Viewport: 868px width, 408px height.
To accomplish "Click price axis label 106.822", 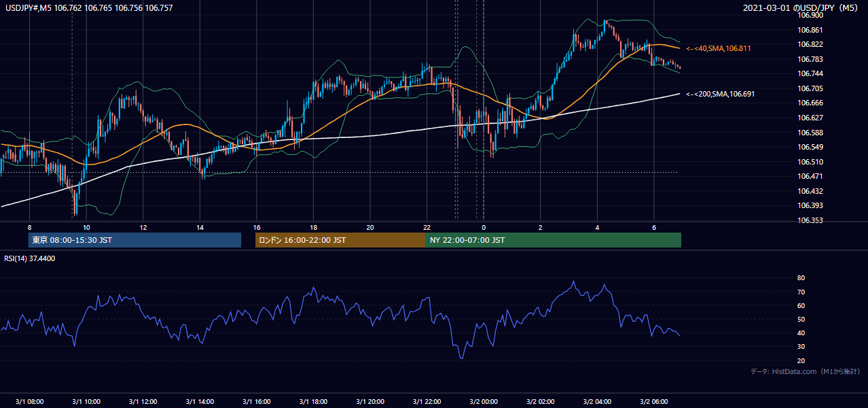I will tap(811, 44).
